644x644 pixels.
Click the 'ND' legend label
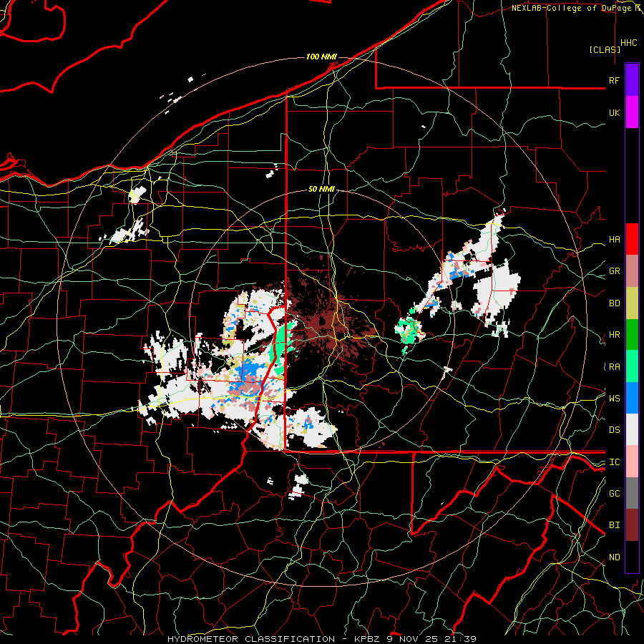pyautogui.click(x=614, y=557)
